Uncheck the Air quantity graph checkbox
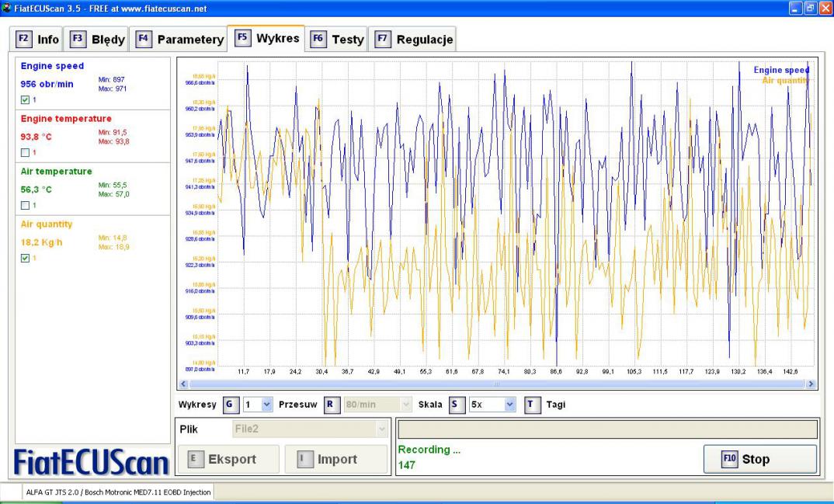This screenshot has width=834, height=504. 26,258
